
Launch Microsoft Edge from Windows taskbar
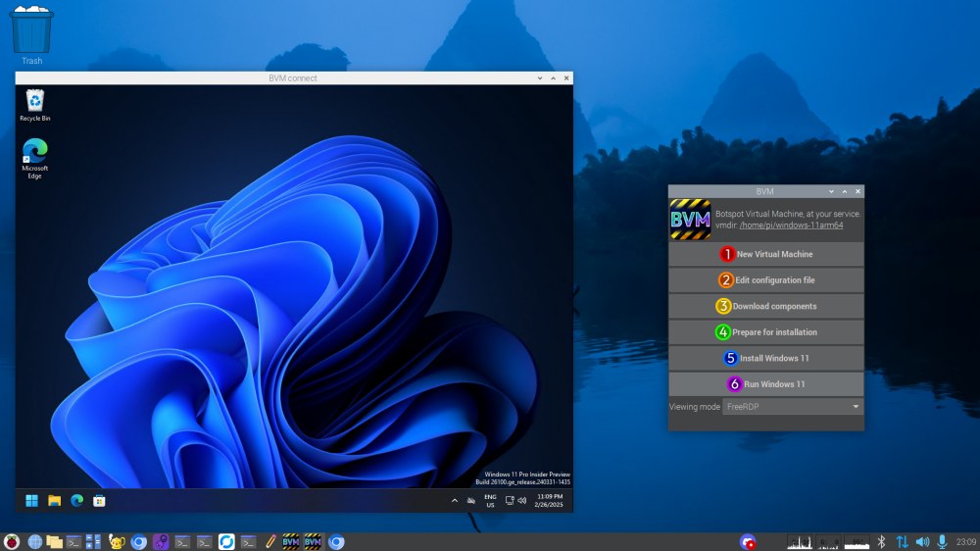(x=76, y=501)
